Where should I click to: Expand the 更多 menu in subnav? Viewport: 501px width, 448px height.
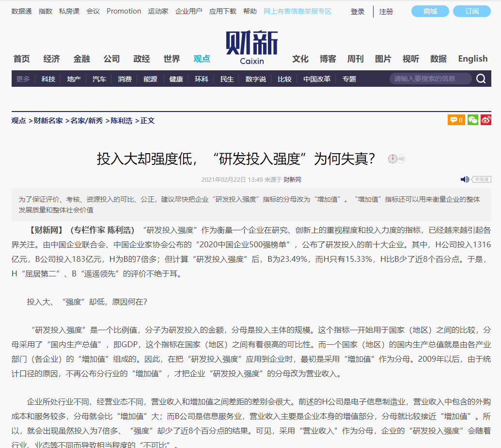tap(23, 79)
